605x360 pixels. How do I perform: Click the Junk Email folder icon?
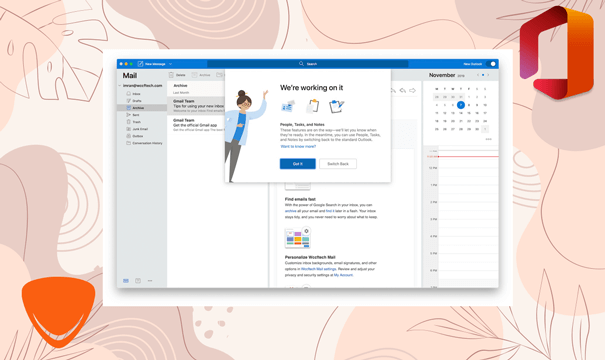[128, 129]
